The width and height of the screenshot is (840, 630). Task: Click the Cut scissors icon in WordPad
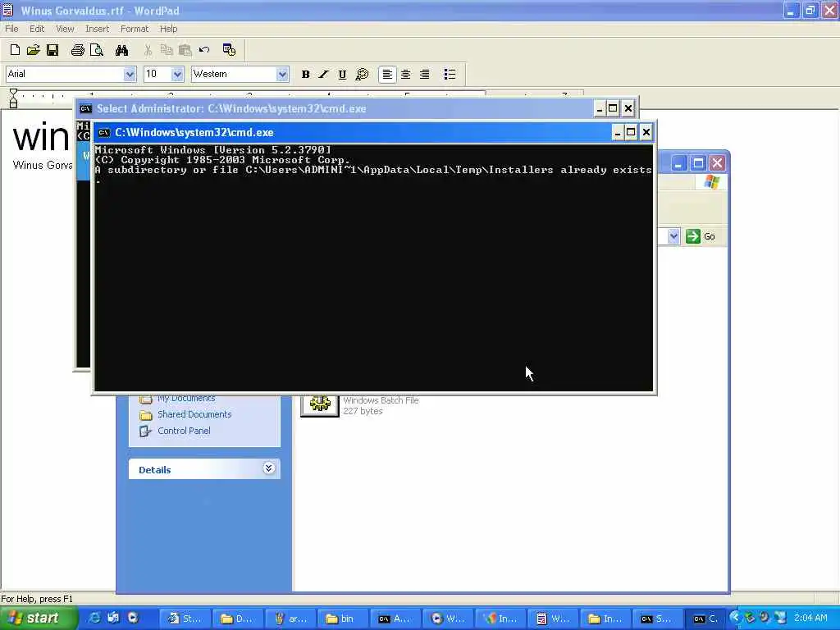tap(148, 50)
